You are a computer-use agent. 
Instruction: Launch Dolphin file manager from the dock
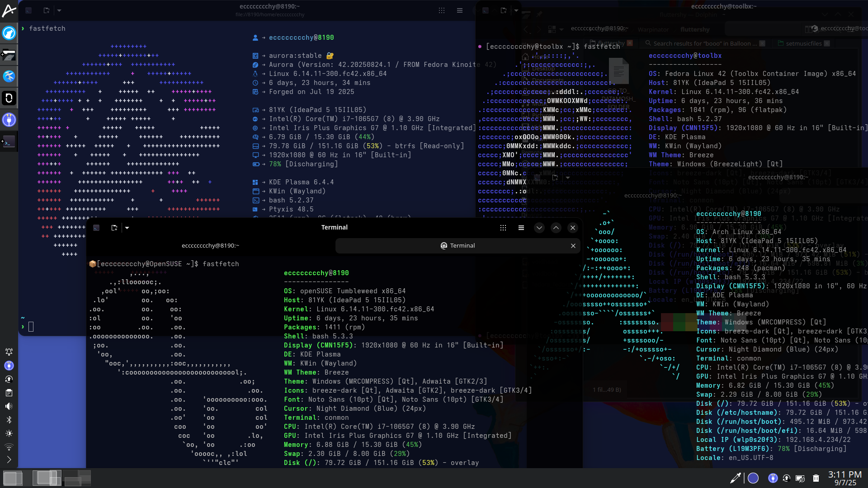tap(9, 55)
